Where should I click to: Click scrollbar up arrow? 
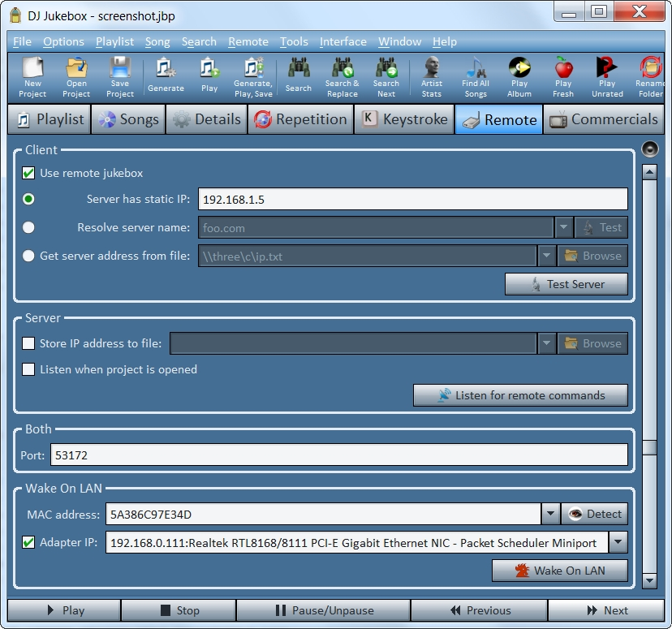coord(650,172)
